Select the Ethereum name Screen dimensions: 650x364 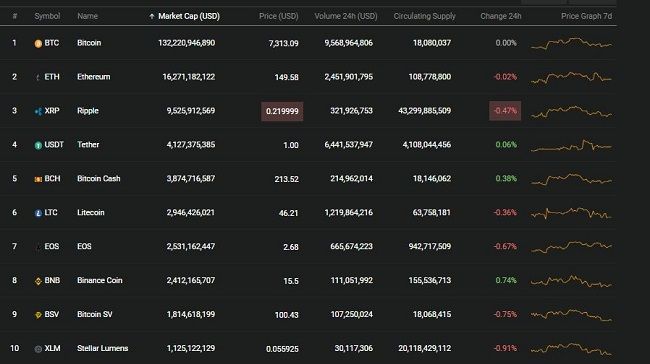(x=94, y=77)
